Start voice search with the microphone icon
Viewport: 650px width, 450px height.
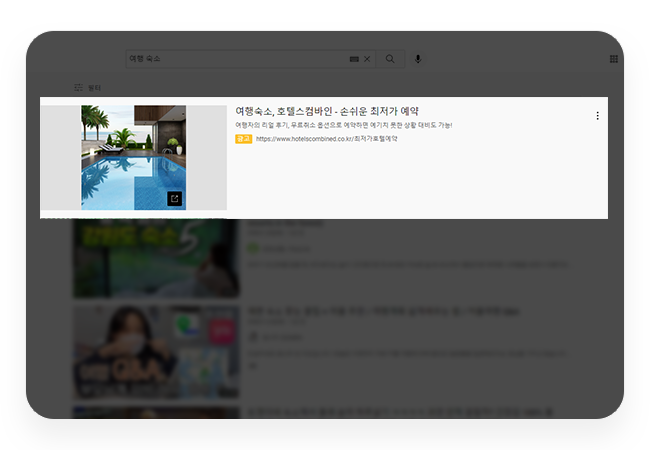click(x=418, y=59)
